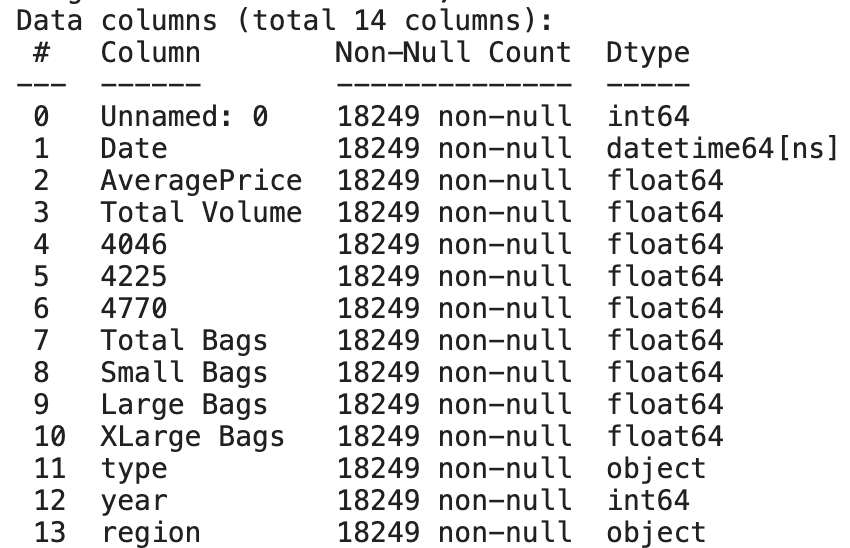The height and width of the screenshot is (548, 850).
Task: Select the 'Total Volume' row label
Action: click(x=201, y=213)
